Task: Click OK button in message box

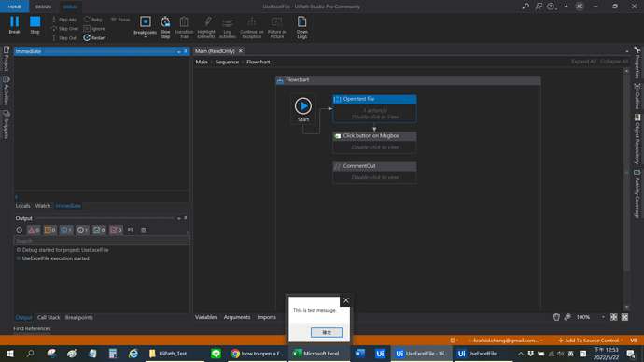Action: click(327, 332)
